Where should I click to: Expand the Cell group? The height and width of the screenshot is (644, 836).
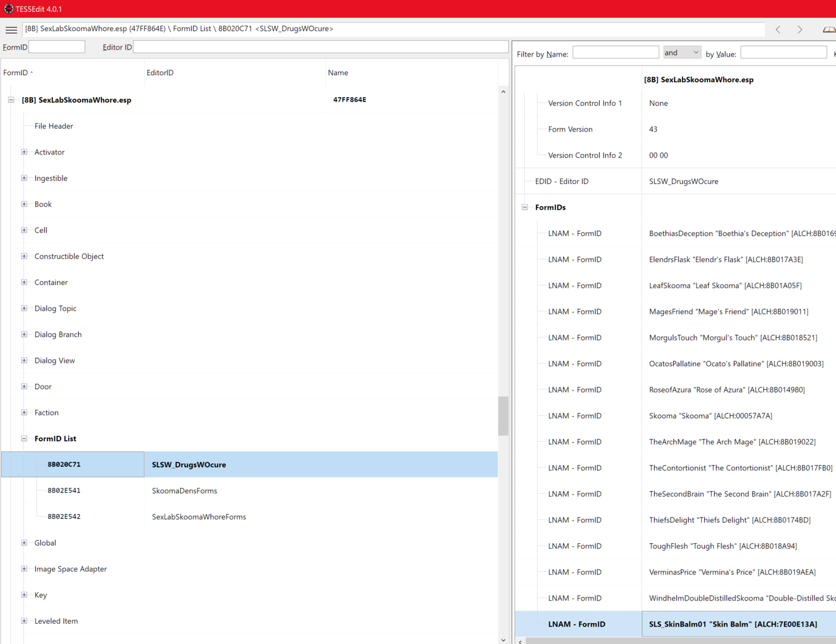24,230
